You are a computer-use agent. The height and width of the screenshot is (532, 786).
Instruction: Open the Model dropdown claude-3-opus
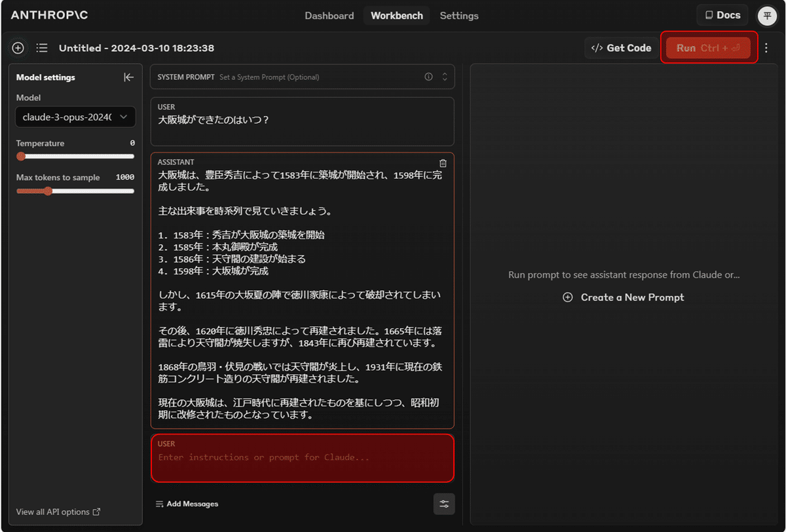pos(75,118)
